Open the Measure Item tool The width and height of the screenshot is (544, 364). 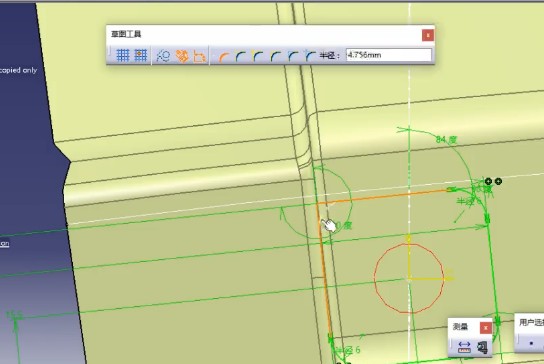(483, 347)
